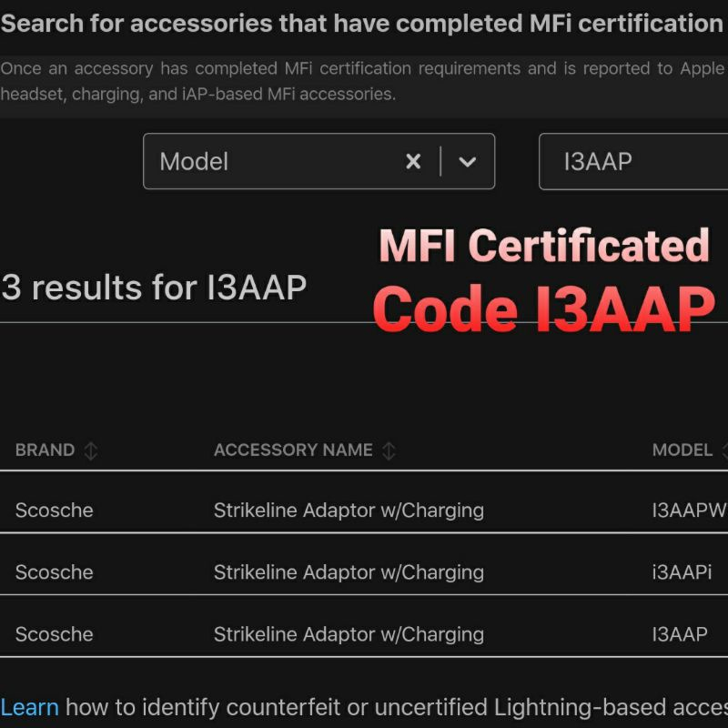Click the i3AAPi model cell
Screen dimensions: 728x728
[682, 572]
